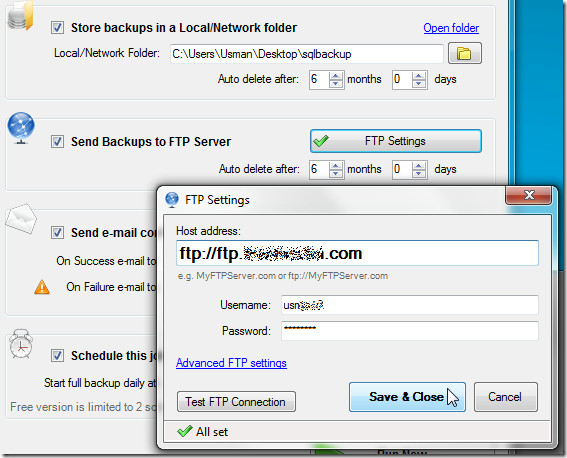Click the Host address input field
Screen dimensions: 567x458
[357, 253]
